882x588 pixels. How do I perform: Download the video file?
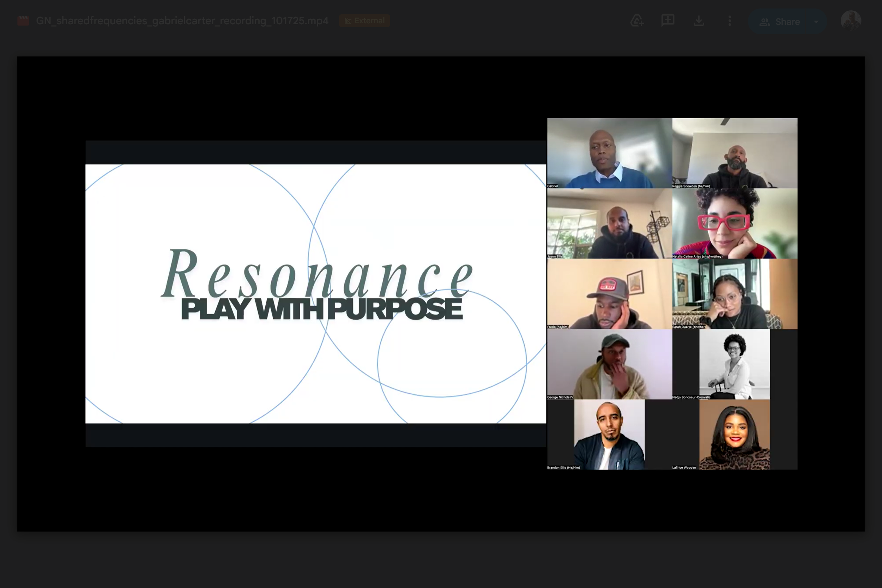click(x=699, y=20)
